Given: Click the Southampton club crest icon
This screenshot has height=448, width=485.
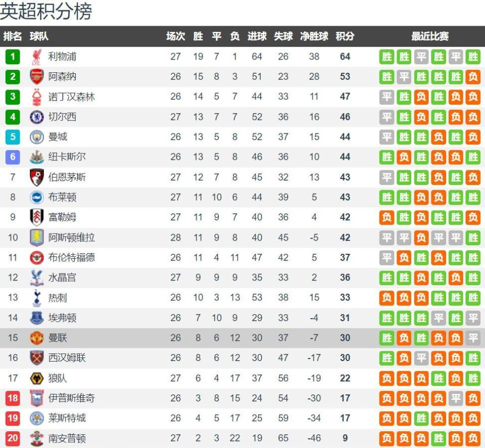Looking at the screenshot, I should tap(37, 438).
